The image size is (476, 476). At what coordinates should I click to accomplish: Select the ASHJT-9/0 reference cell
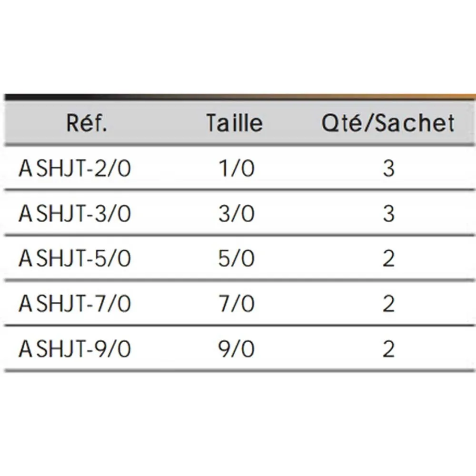tap(75, 350)
